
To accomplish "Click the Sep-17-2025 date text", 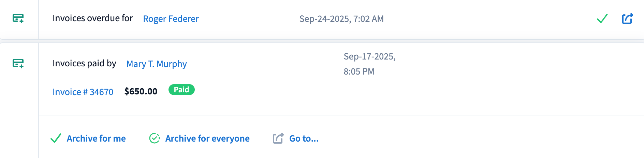I will [x=369, y=56].
